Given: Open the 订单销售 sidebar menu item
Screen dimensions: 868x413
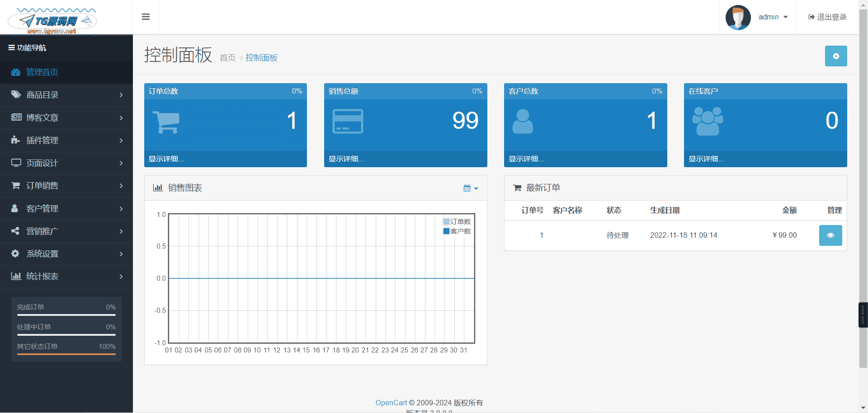Looking at the screenshot, I should click(x=66, y=186).
